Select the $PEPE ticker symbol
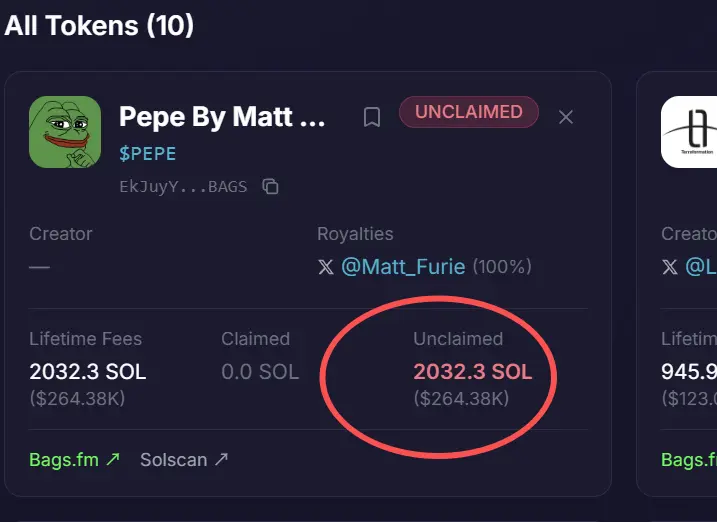Image resolution: width=717 pixels, height=522 pixels. coord(147,154)
